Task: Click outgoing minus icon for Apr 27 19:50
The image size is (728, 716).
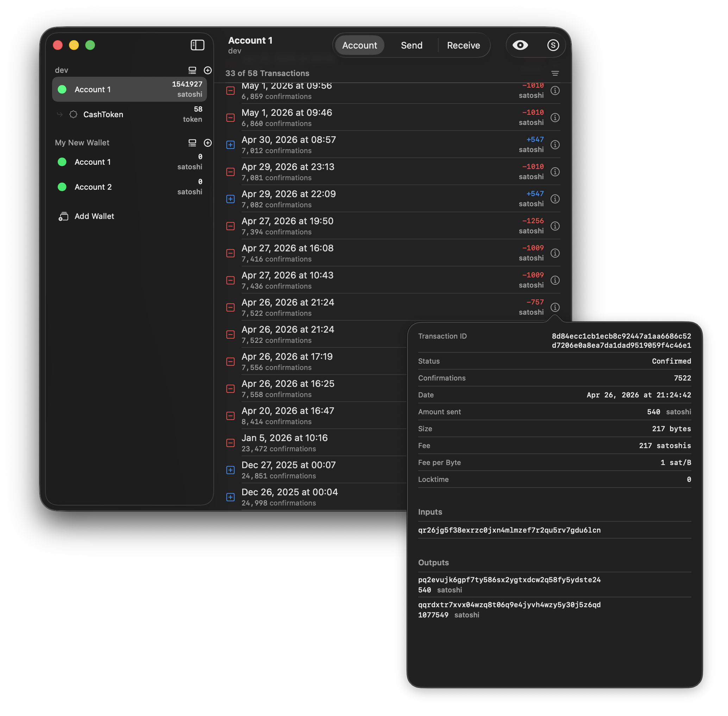Action: click(231, 226)
